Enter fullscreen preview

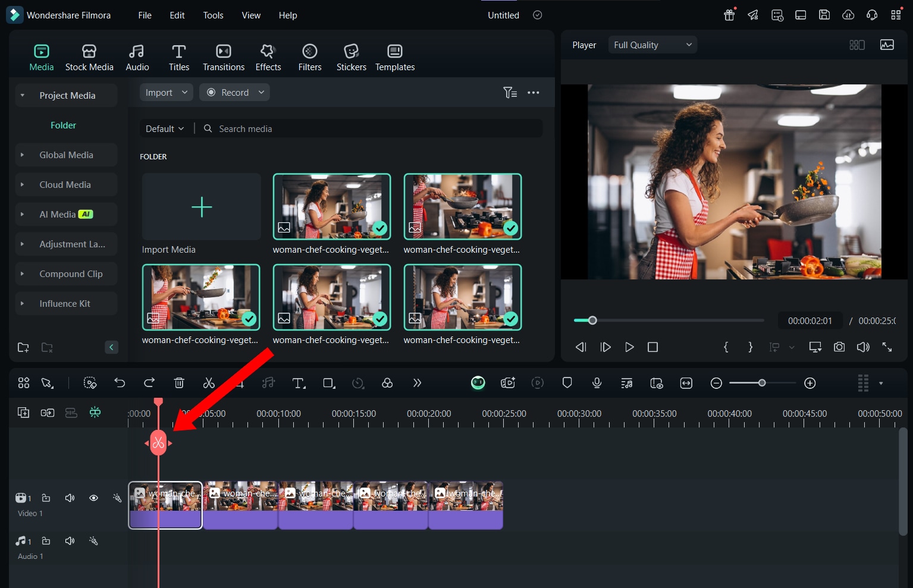(x=887, y=347)
